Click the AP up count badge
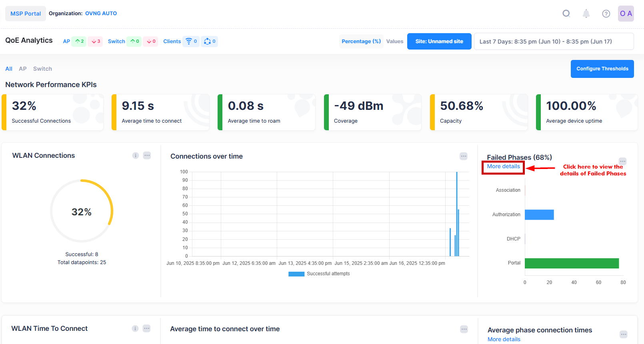 pyautogui.click(x=79, y=41)
